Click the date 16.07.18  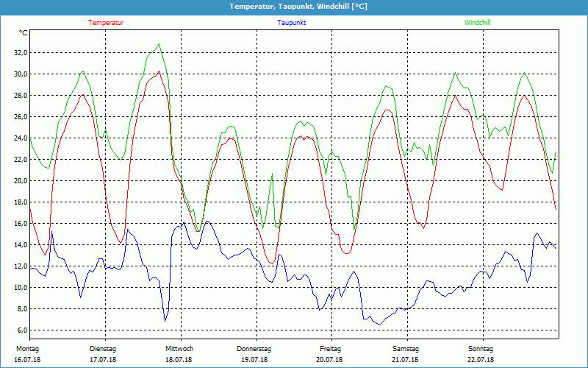[27, 360]
